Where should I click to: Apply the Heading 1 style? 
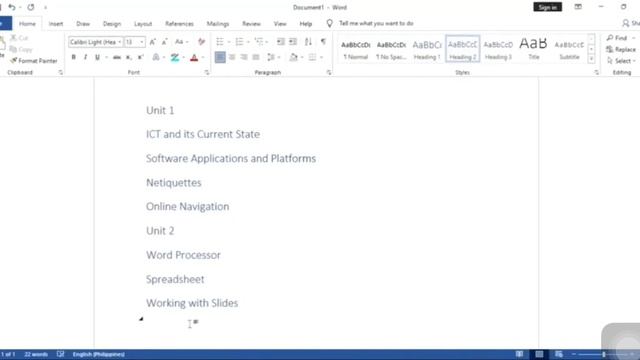tap(427, 49)
